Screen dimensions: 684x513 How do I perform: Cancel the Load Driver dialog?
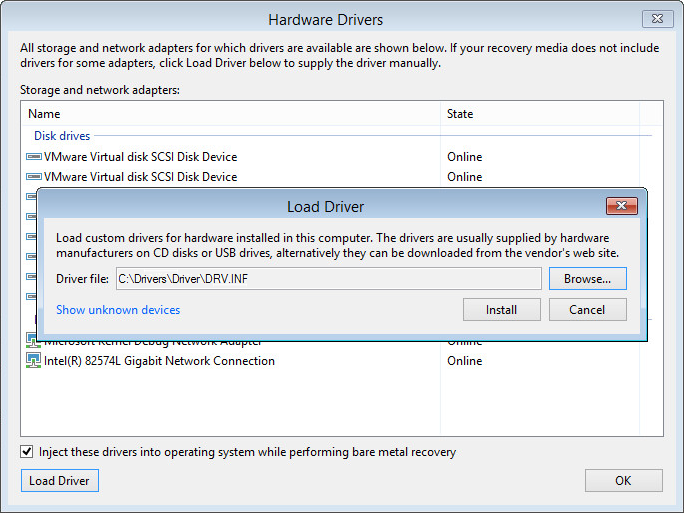pos(587,310)
